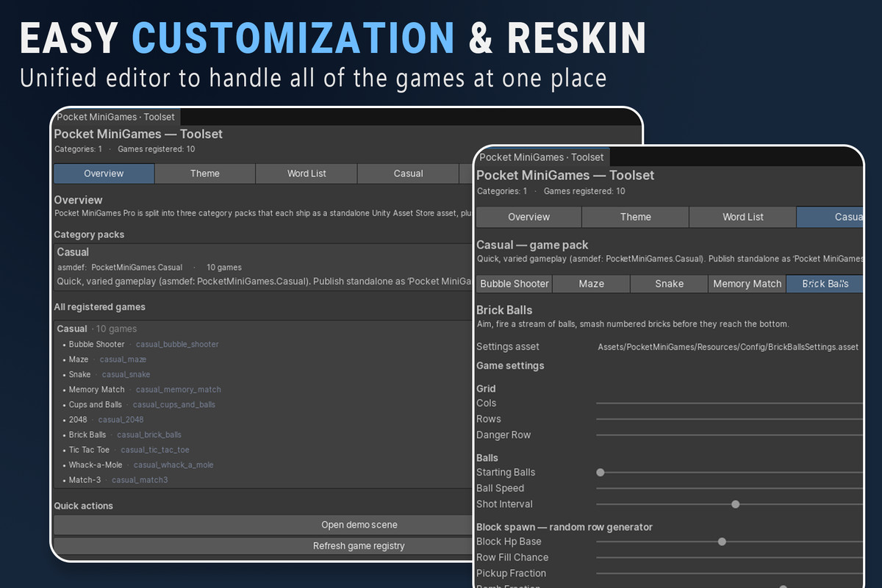
Task: Click the Pickup Fraction slider track
Action: pyautogui.click(x=729, y=573)
